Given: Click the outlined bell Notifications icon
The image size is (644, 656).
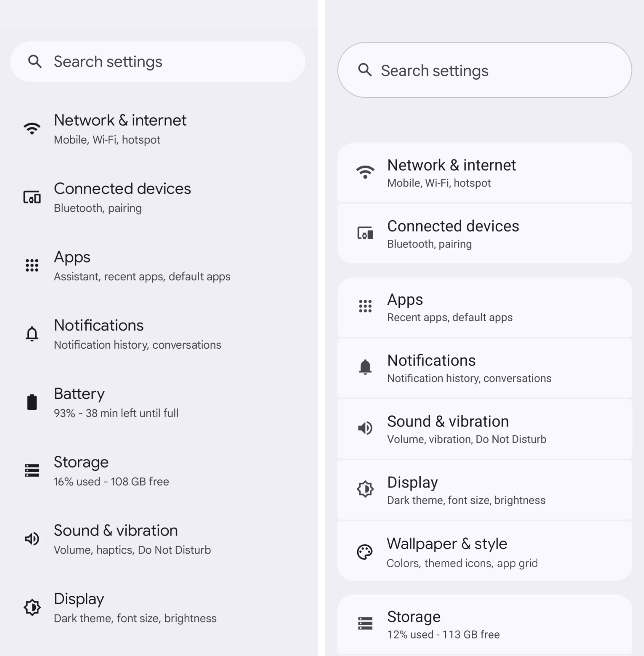Looking at the screenshot, I should pyautogui.click(x=32, y=334).
